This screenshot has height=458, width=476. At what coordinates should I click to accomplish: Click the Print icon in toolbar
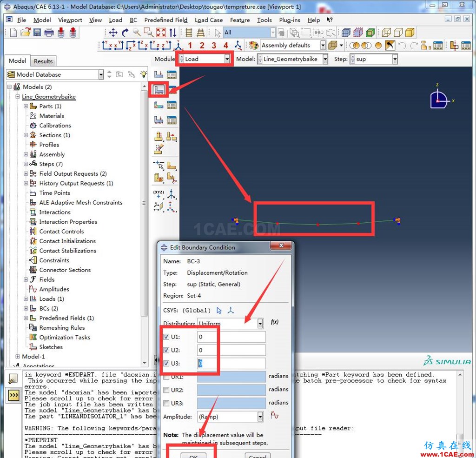coord(48,33)
